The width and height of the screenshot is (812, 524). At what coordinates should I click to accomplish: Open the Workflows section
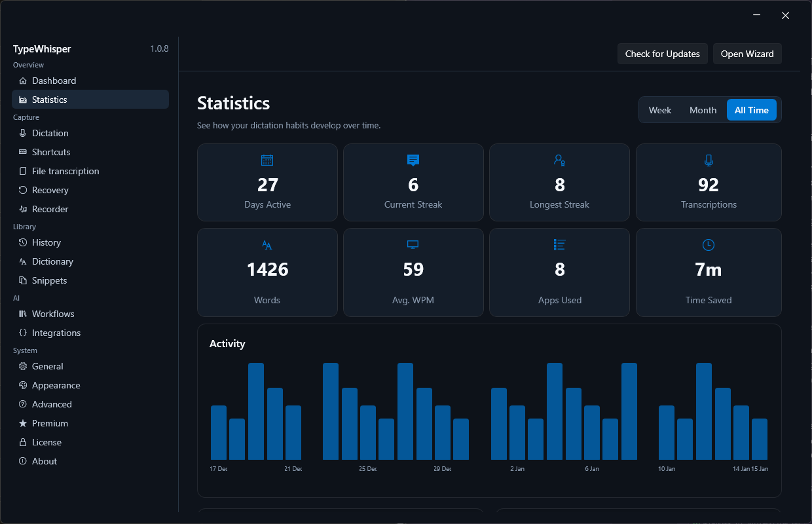coord(90,314)
